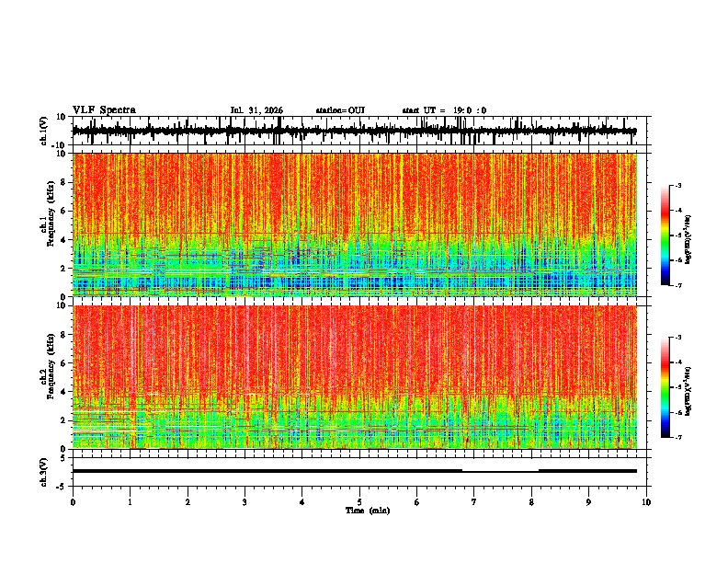Screen dimensions: 728x563
Task: Click the '10' tick on the time axis
Action: point(646,502)
